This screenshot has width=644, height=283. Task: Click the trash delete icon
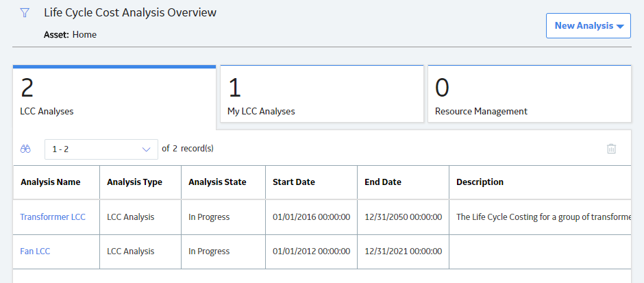point(611,149)
